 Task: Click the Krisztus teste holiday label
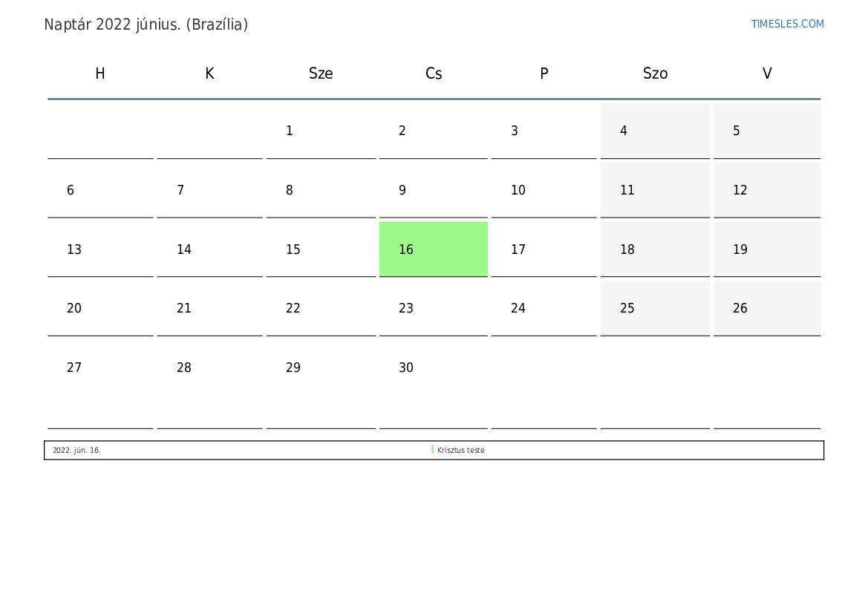[460, 450]
